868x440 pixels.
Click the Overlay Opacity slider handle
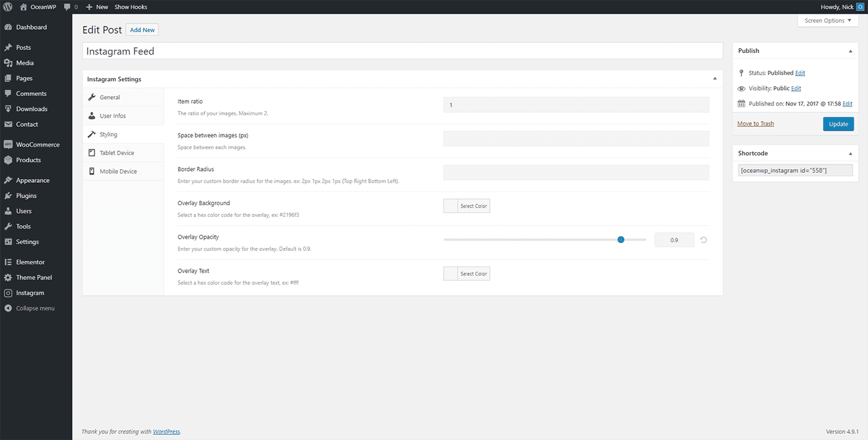(x=621, y=240)
